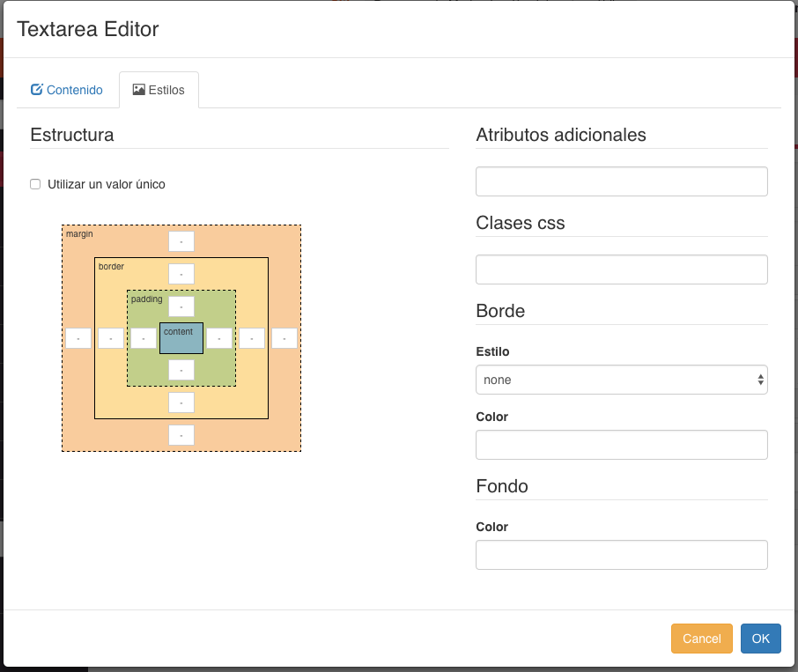Select the border top value box
The image size is (798, 672).
click(181, 274)
